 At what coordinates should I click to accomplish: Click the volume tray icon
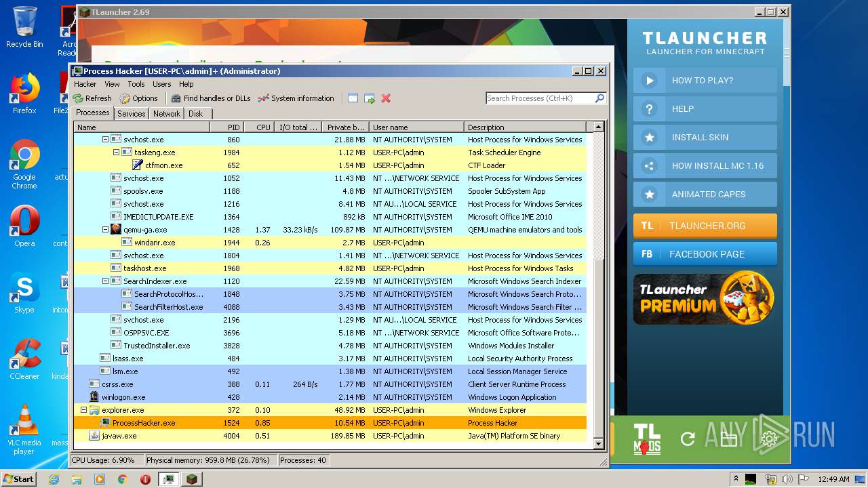click(x=787, y=479)
